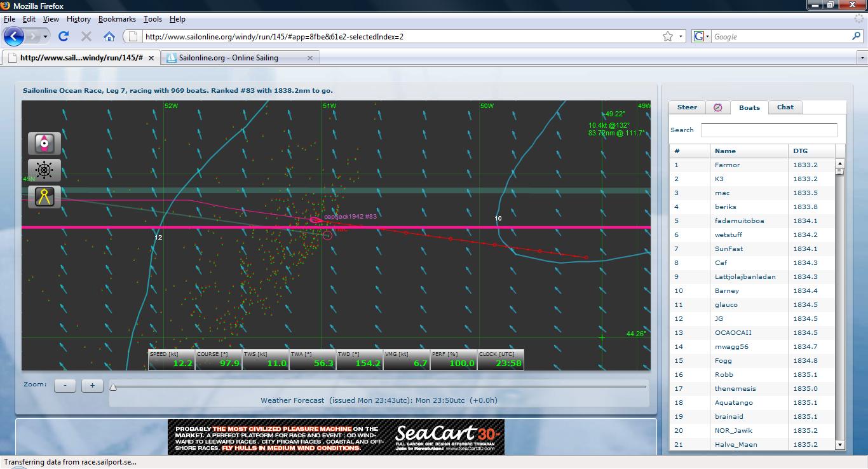Click the boat Search input field
Image resolution: width=868 pixels, height=469 pixels.
tap(768, 130)
